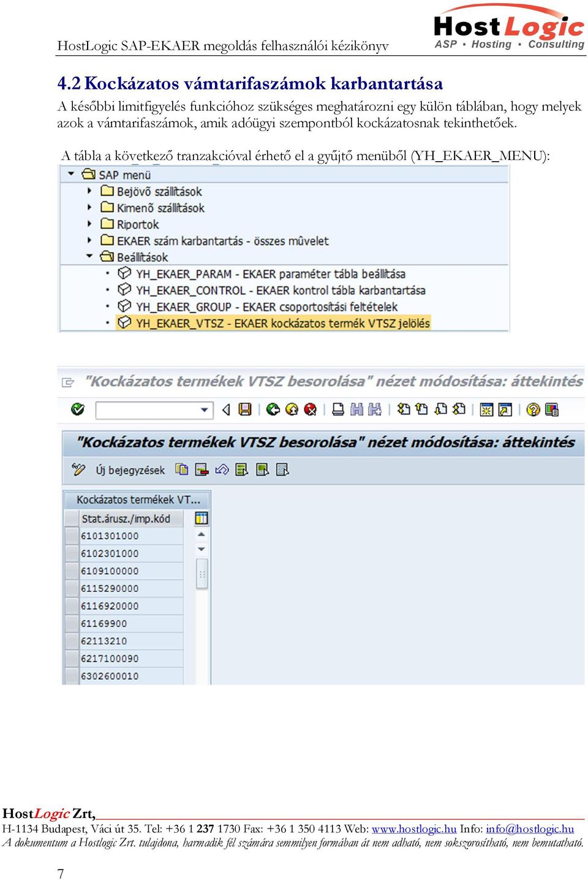
Task: Click the Select Block icon
Action: tap(262, 469)
